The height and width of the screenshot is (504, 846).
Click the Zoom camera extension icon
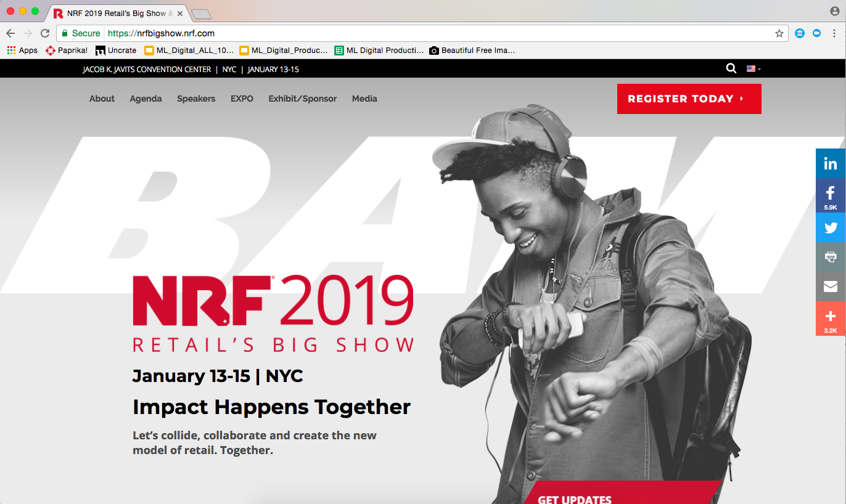[x=817, y=33]
